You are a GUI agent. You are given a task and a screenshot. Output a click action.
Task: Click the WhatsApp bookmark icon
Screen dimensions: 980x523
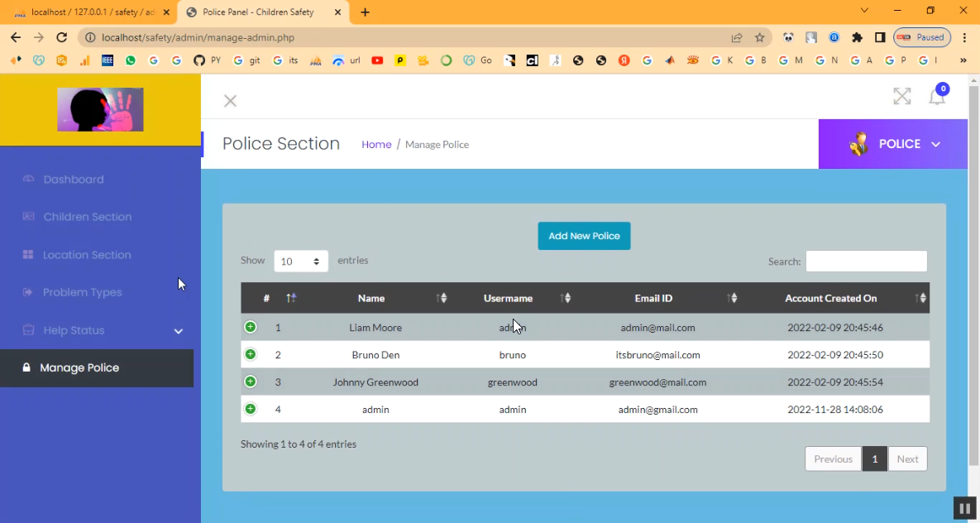[x=131, y=60]
